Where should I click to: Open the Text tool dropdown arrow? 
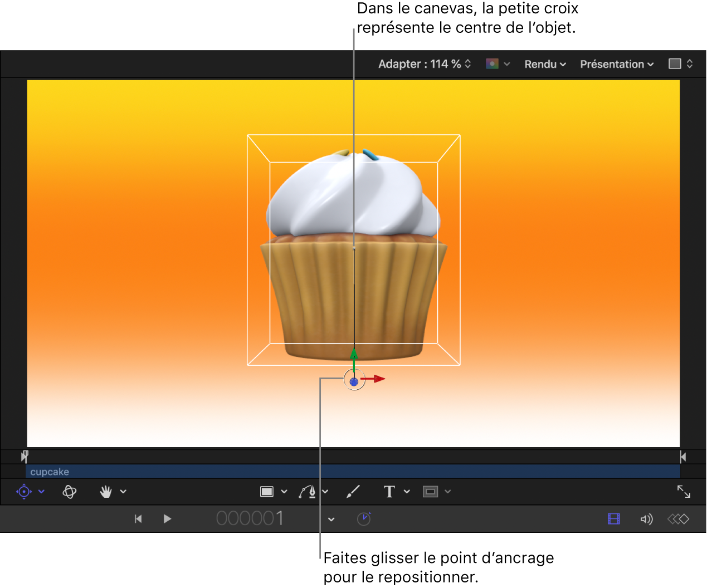pyautogui.click(x=406, y=491)
